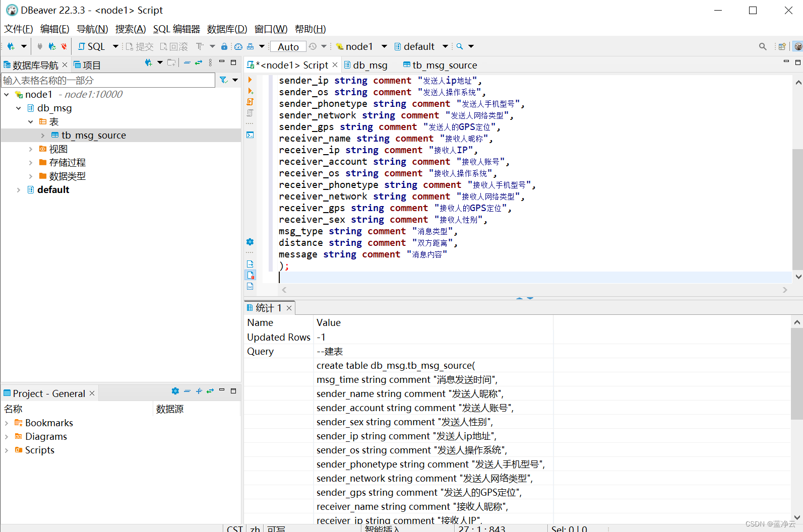Image resolution: width=803 pixels, height=532 pixels.
Task: Click the Connect plug icon in main toolbar
Action: 40,46
